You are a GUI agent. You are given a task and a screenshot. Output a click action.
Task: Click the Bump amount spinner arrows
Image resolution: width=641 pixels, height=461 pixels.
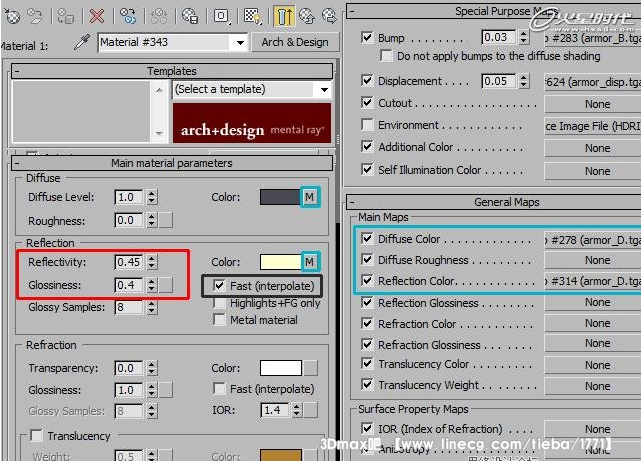(x=524, y=37)
